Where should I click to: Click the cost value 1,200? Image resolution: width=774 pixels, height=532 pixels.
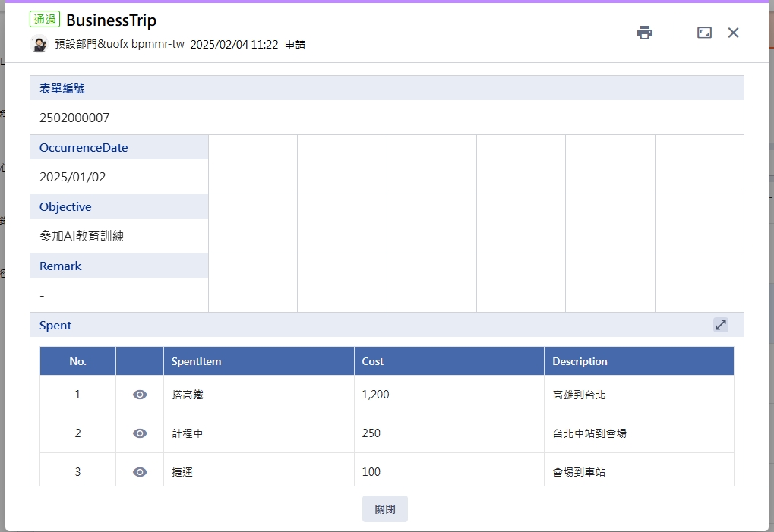375,395
